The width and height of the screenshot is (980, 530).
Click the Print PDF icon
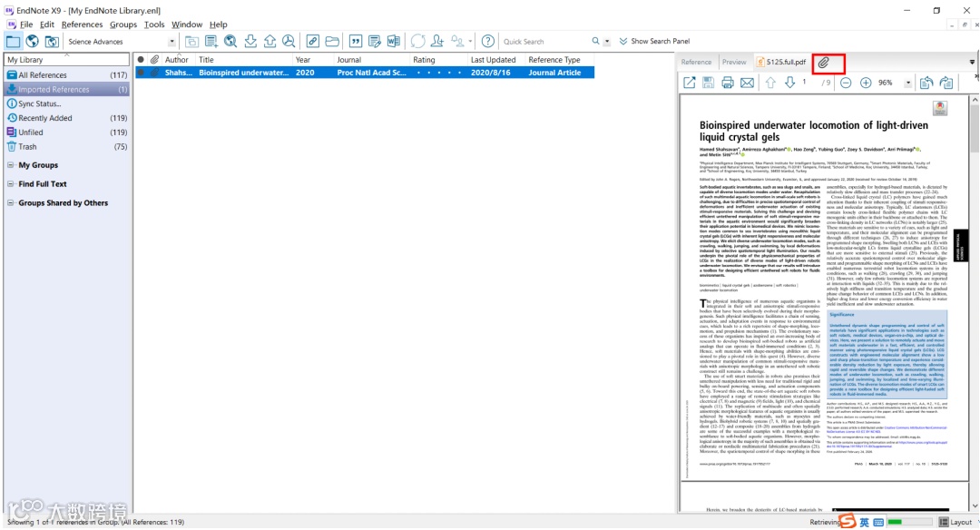point(728,83)
